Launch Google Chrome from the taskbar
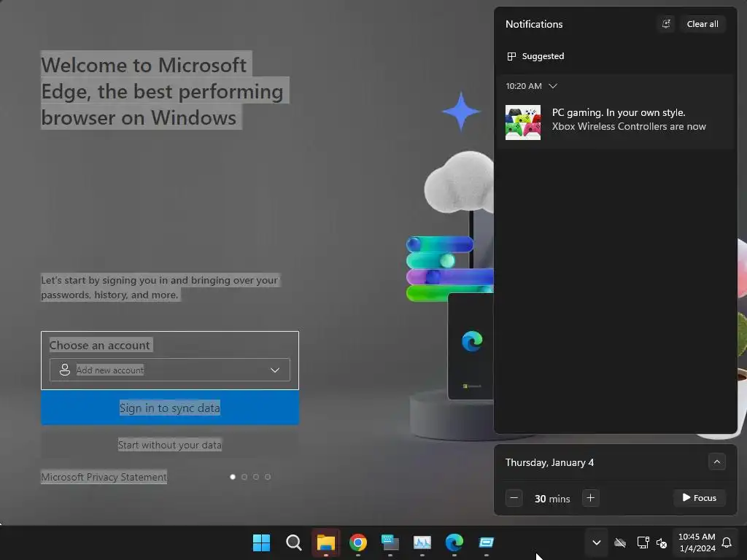This screenshot has width=747, height=560. click(357, 542)
